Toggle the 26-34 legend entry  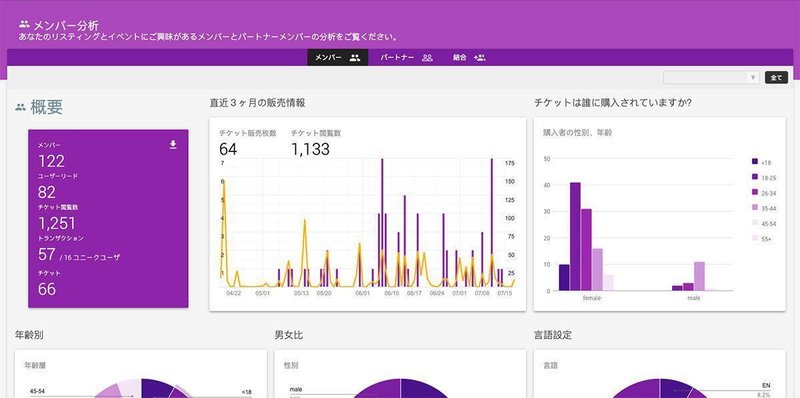tap(763, 192)
